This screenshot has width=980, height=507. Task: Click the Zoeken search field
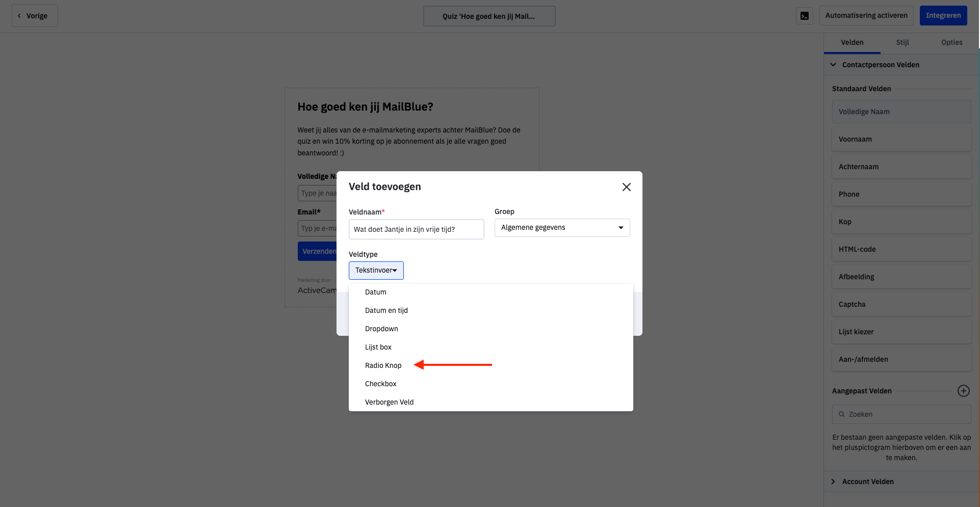901,414
